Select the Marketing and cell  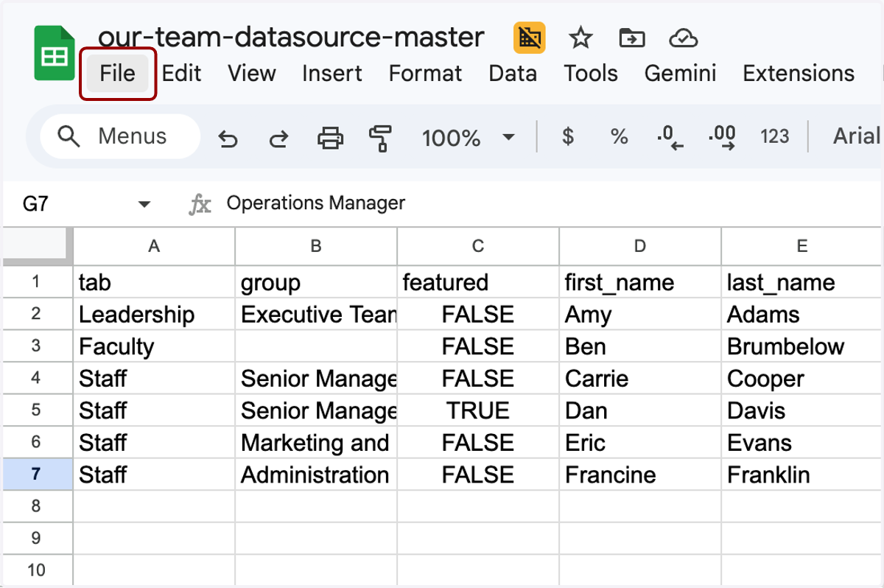coord(316,442)
